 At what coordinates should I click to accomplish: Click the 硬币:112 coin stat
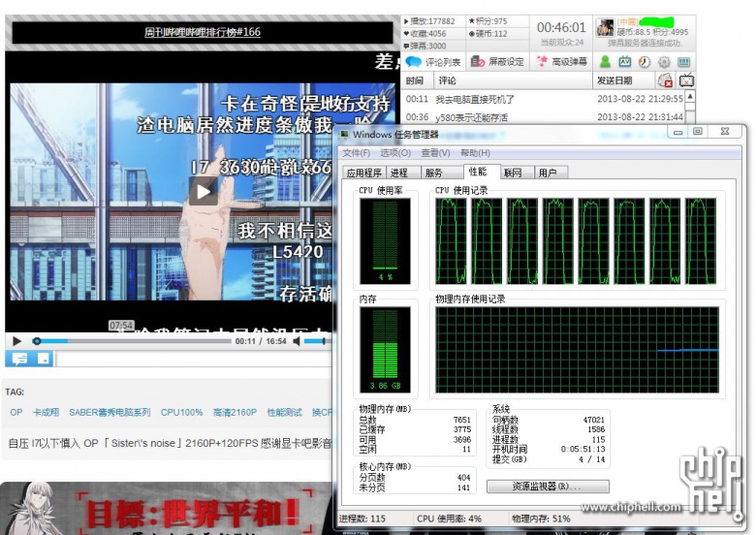pos(488,34)
